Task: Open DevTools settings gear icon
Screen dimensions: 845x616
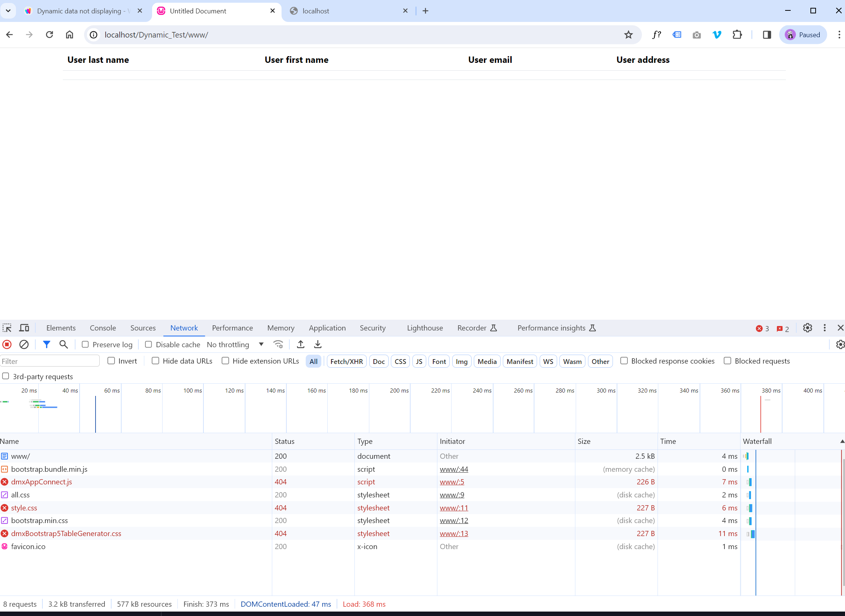Action: click(x=807, y=328)
